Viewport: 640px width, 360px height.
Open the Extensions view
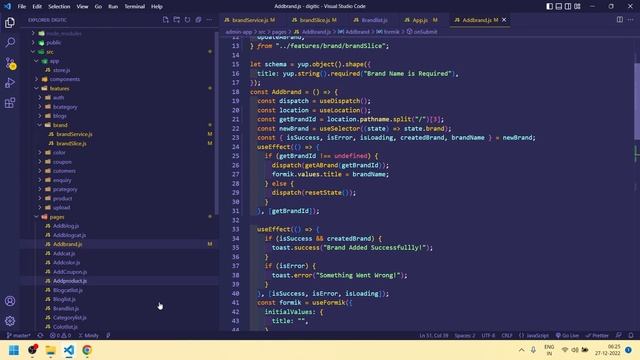click(x=10, y=103)
